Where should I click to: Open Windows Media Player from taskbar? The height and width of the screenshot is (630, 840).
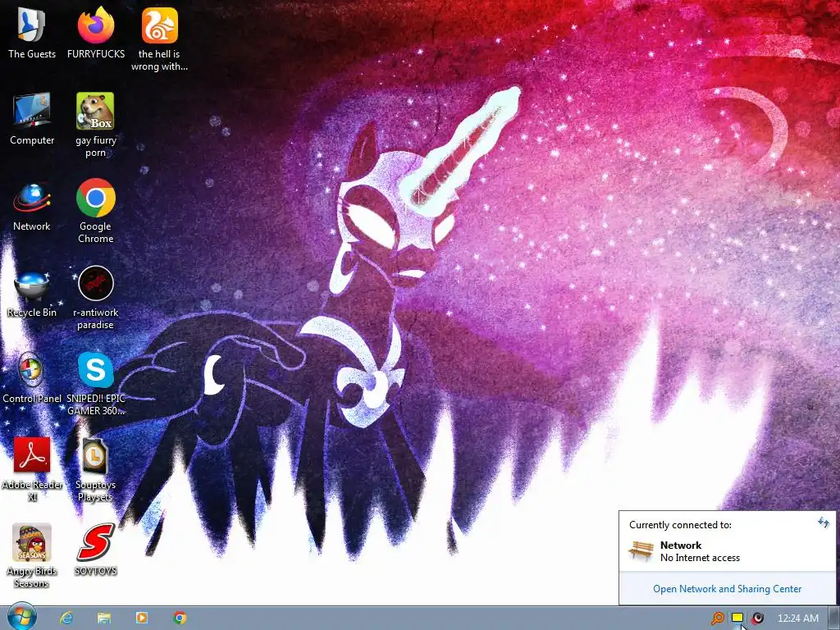pos(142,618)
